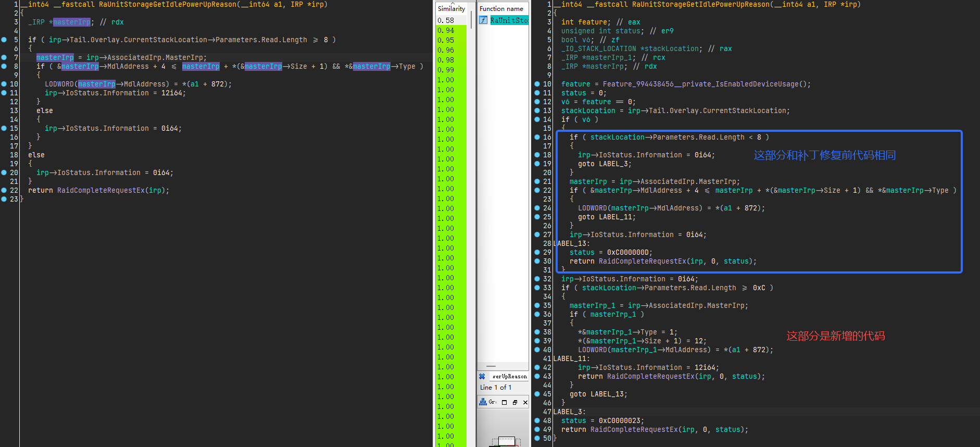
Task: Click LABEL_11 label on right line 41
Action: pyautogui.click(x=571, y=358)
